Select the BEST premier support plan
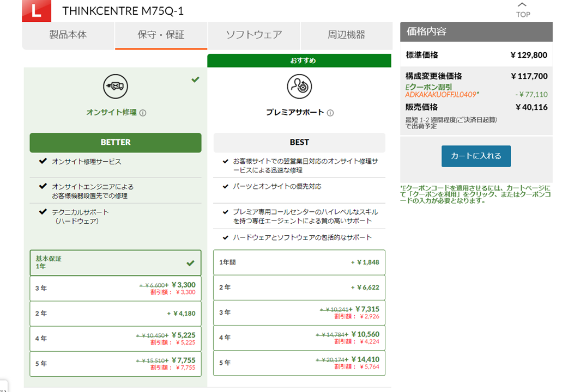The width and height of the screenshot is (568, 392). tap(299, 143)
